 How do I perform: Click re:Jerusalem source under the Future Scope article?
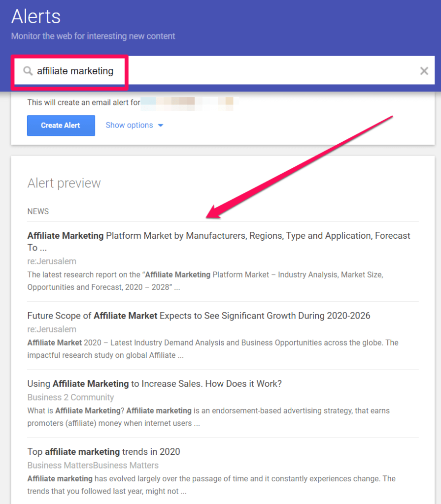[52, 329]
